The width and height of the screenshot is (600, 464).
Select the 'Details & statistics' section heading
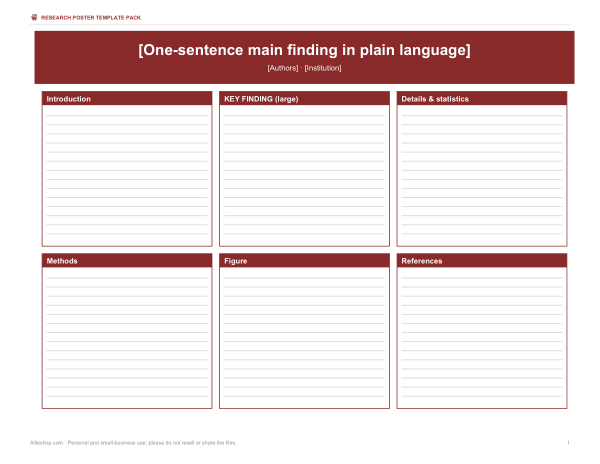[x=435, y=99]
